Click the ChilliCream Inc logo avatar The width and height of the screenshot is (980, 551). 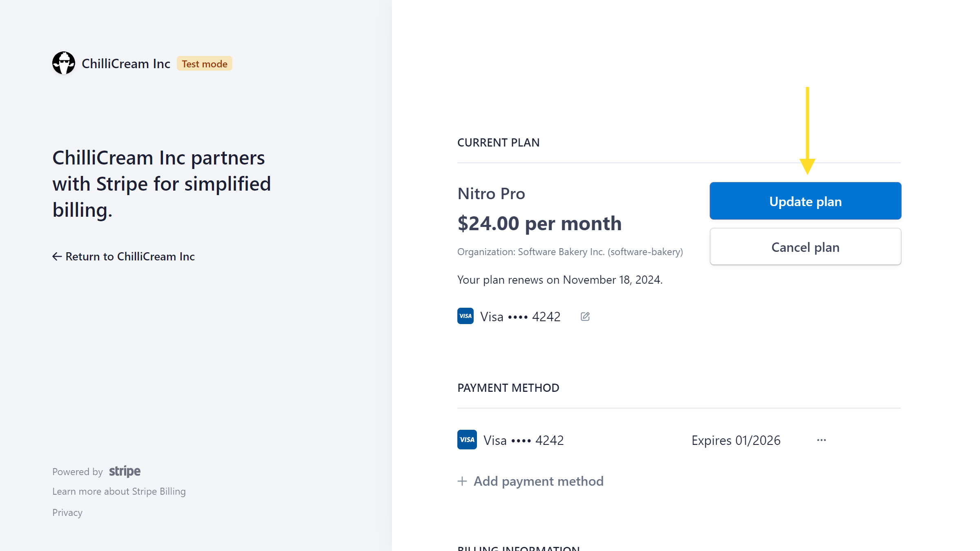click(63, 63)
